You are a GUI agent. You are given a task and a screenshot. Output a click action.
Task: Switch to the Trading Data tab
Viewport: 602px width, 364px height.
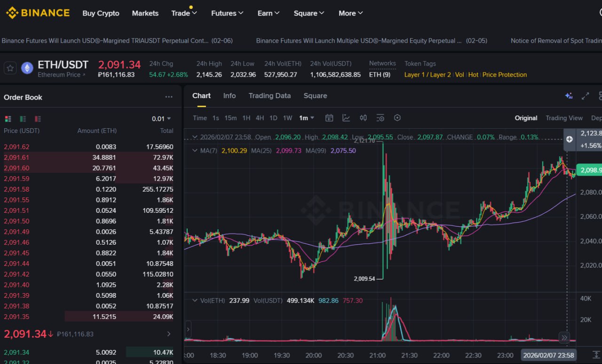coord(269,96)
